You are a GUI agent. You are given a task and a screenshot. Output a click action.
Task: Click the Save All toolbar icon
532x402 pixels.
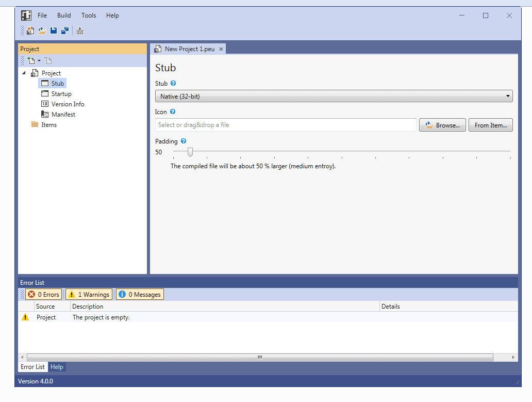pos(65,30)
